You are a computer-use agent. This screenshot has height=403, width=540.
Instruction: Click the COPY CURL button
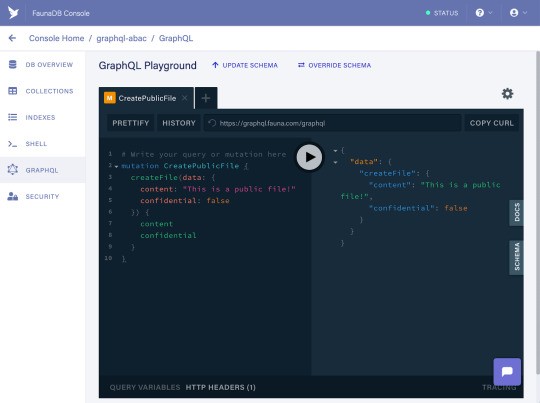click(x=491, y=123)
